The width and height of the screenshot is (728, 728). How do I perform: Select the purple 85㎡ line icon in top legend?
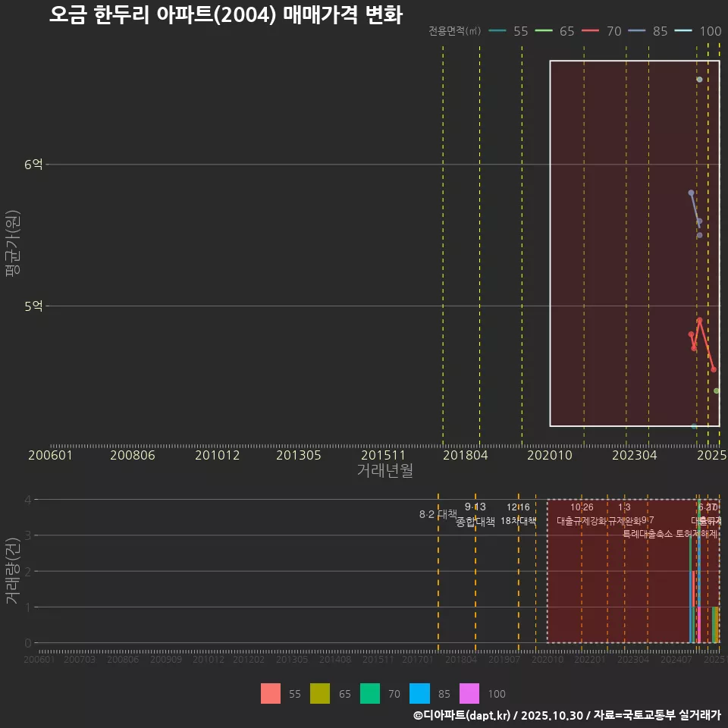point(636,32)
